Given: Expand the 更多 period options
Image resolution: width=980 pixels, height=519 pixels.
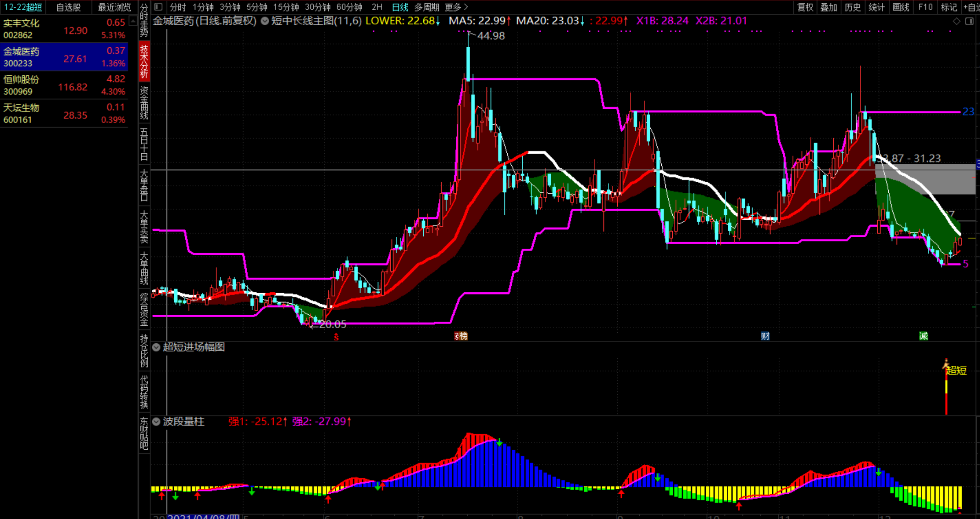Looking at the screenshot, I should 456,7.
